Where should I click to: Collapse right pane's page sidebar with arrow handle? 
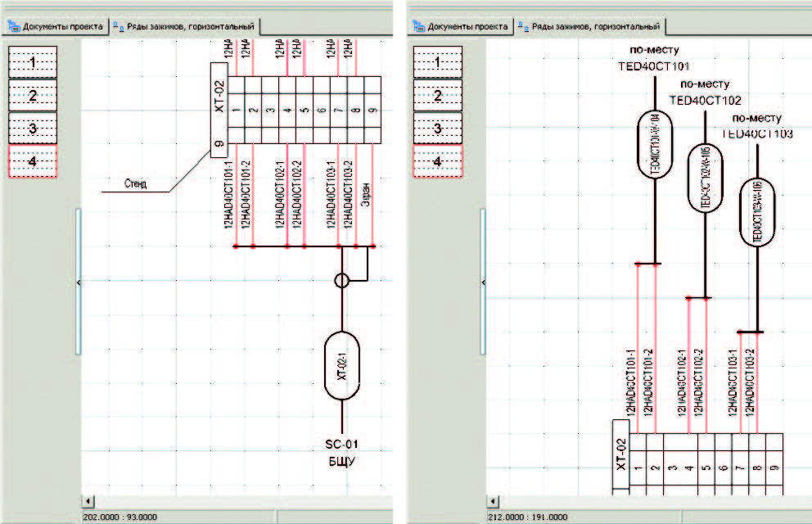[x=483, y=282]
